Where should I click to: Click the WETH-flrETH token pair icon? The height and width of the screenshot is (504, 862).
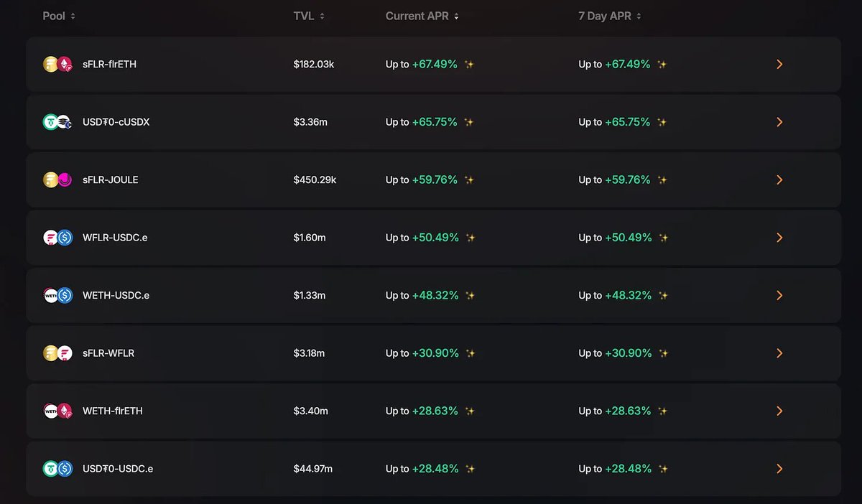point(58,411)
